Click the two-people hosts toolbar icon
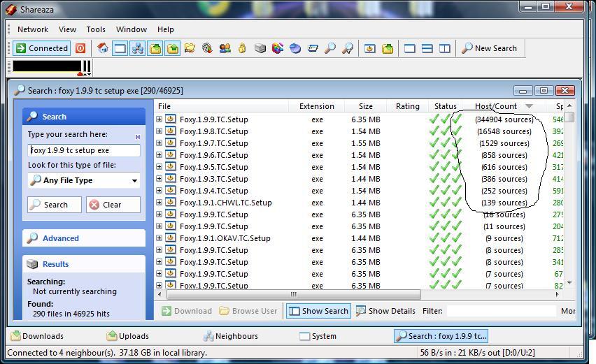 225,48
